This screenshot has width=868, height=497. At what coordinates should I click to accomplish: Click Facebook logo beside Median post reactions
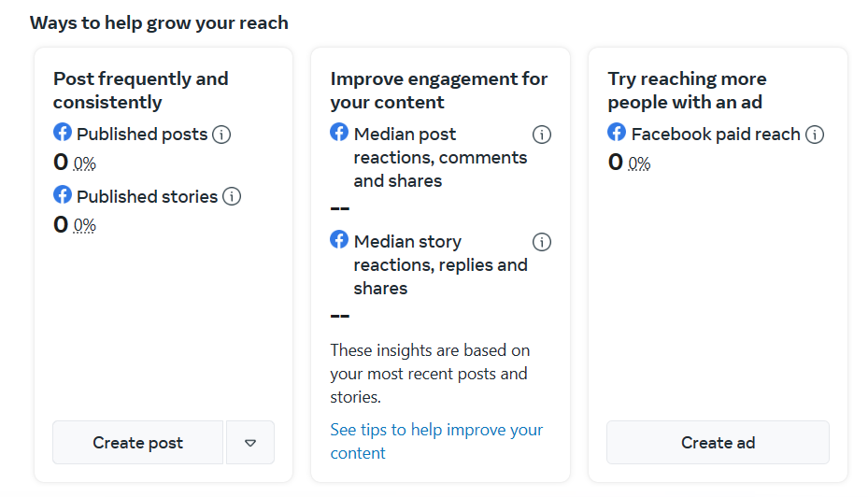339,133
